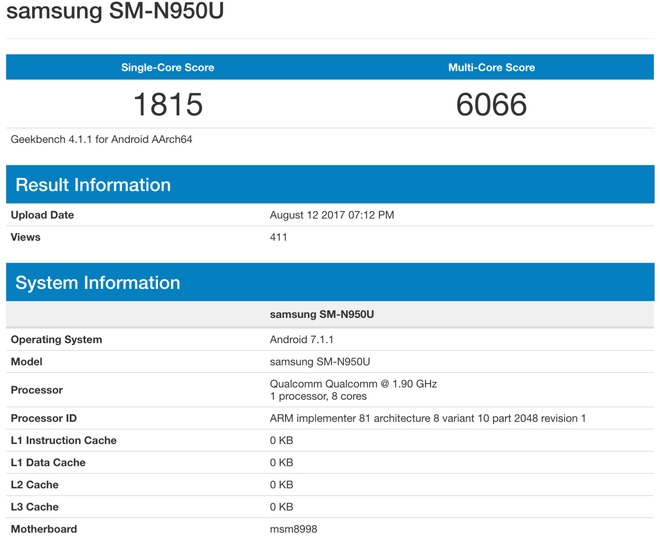Click the 'L1 Data Cache' label
This screenshot has height=538, width=660.
click(48, 462)
